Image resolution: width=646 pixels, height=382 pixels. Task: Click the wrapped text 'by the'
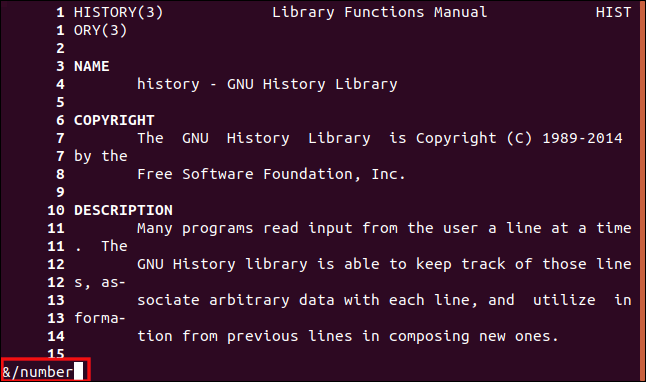point(101,157)
